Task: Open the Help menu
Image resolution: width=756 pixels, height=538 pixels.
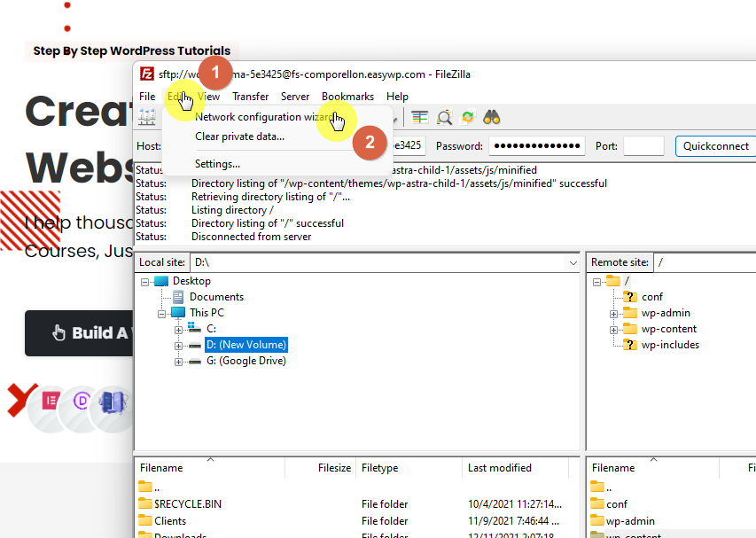Action: click(397, 97)
